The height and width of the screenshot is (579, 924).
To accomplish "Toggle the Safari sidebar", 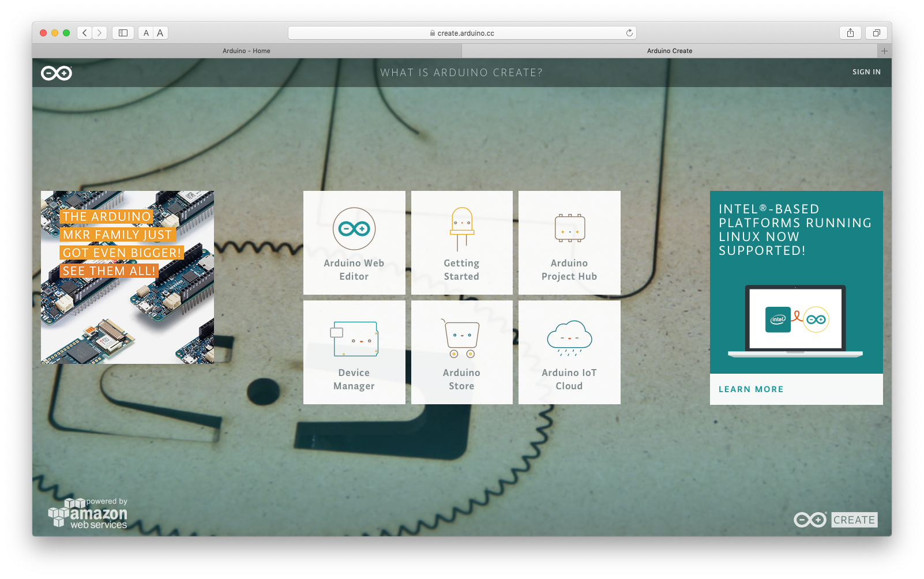I will pos(123,33).
